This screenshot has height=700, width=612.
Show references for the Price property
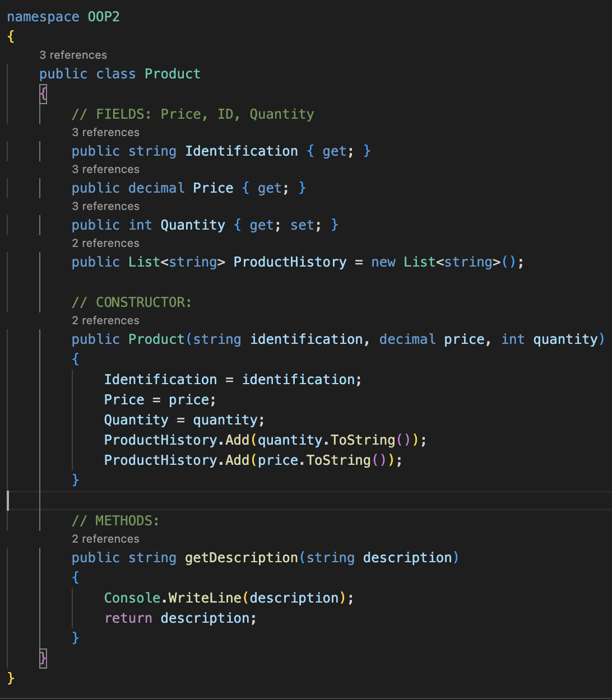click(x=105, y=169)
